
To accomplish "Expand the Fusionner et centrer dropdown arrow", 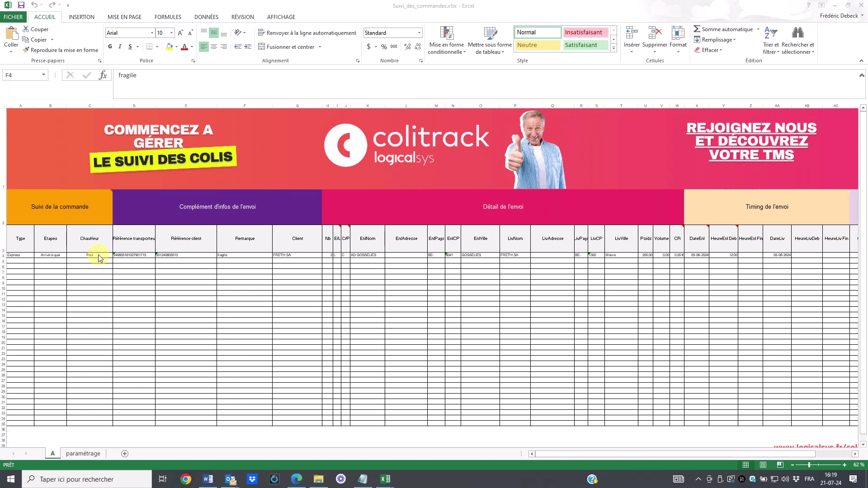I will pyautogui.click(x=320, y=47).
